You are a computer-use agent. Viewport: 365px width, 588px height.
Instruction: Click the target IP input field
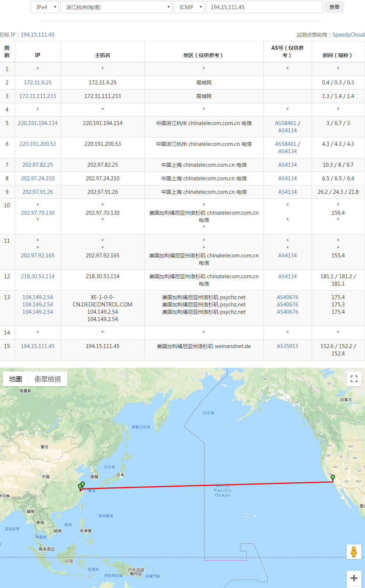[264, 7]
